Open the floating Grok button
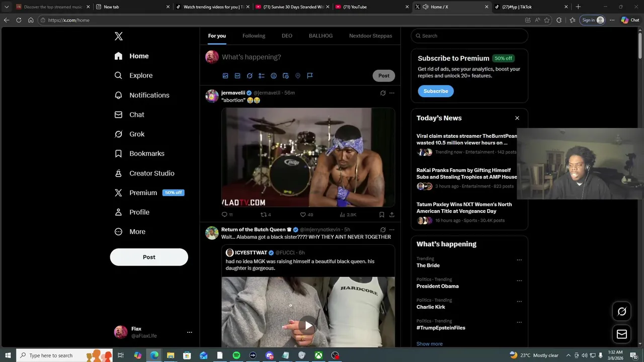The width and height of the screenshot is (644, 362). (x=622, y=312)
